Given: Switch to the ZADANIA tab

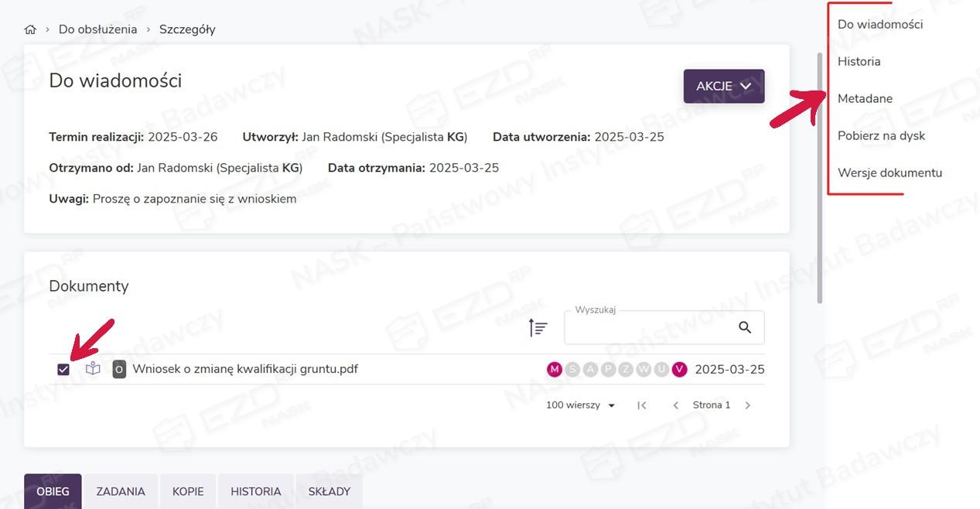Looking at the screenshot, I should click(121, 491).
